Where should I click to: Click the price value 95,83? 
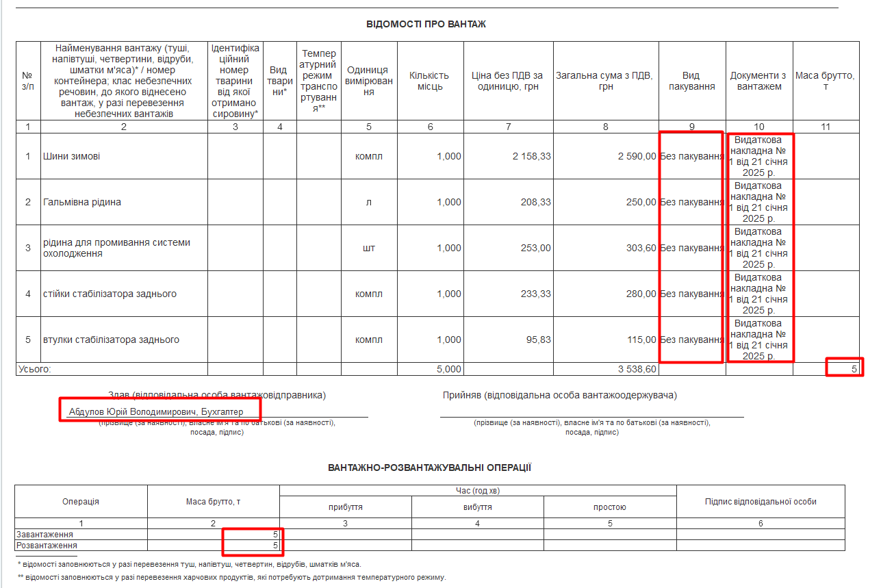(538, 340)
